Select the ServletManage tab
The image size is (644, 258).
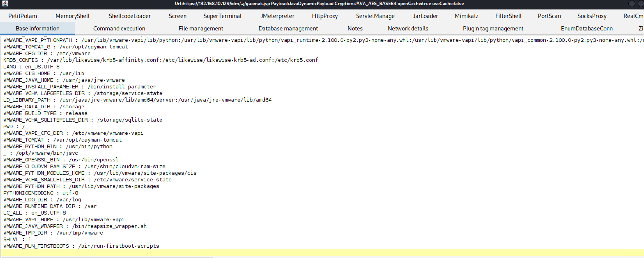pos(375,16)
